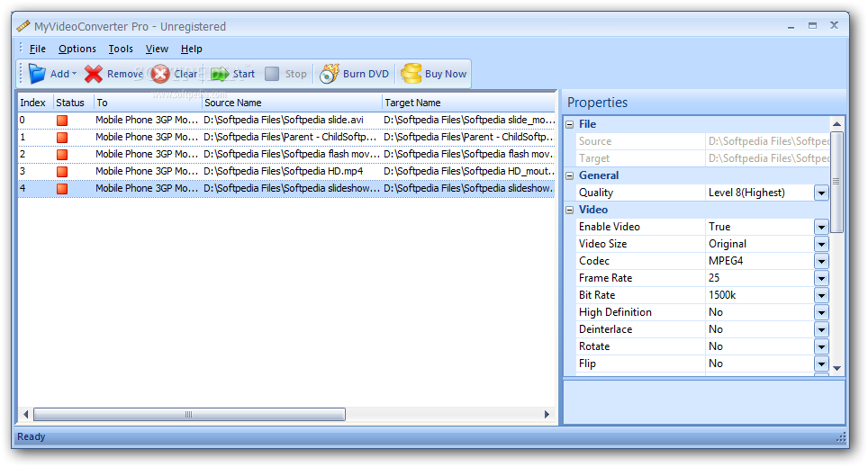The width and height of the screenshot is (868, 467).
Task: Click the Buy Now button label
Action: click(446, 74)
